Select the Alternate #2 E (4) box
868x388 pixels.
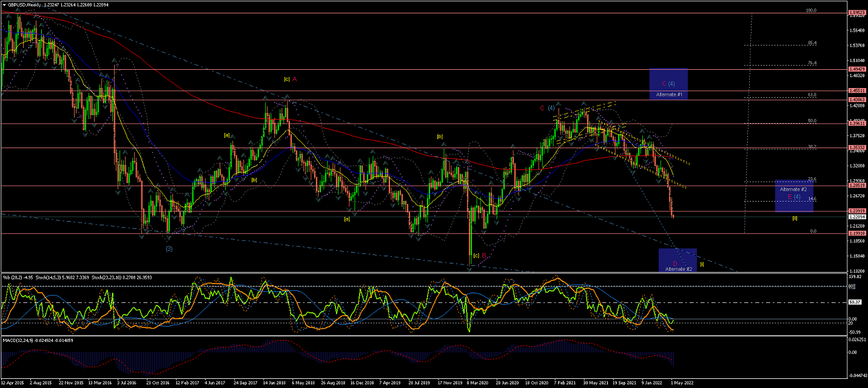[x=794, y=196]
